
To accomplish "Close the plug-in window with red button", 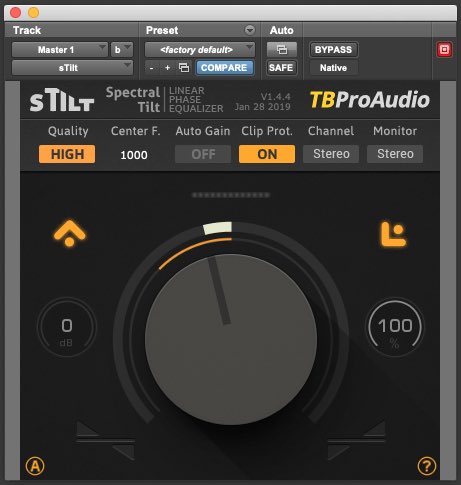I will click(x=16, y=13).
